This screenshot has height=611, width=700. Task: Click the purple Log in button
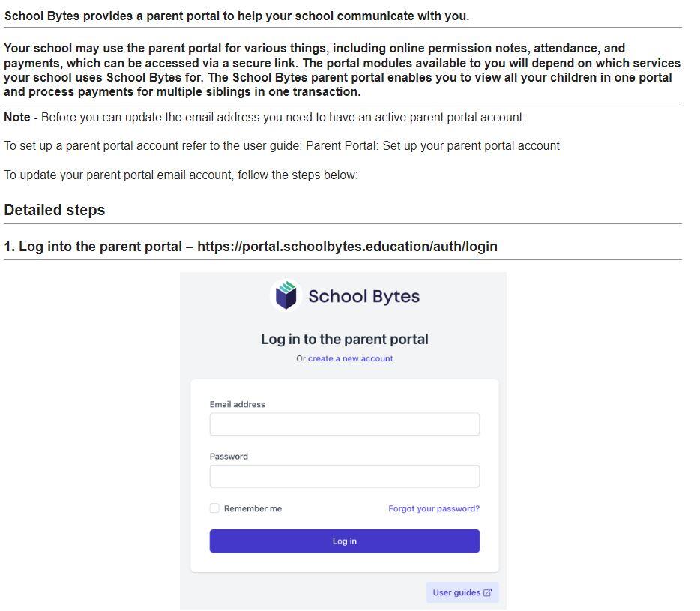345,541
